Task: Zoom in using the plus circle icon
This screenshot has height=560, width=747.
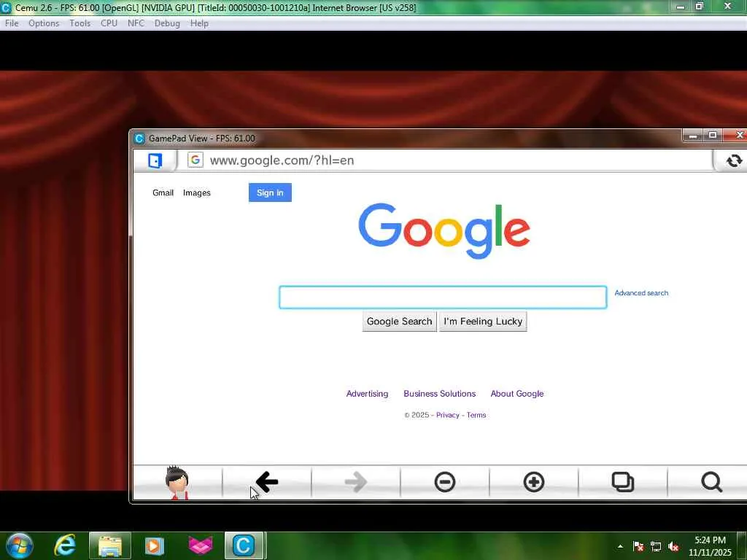Action: tap(533, 482)
